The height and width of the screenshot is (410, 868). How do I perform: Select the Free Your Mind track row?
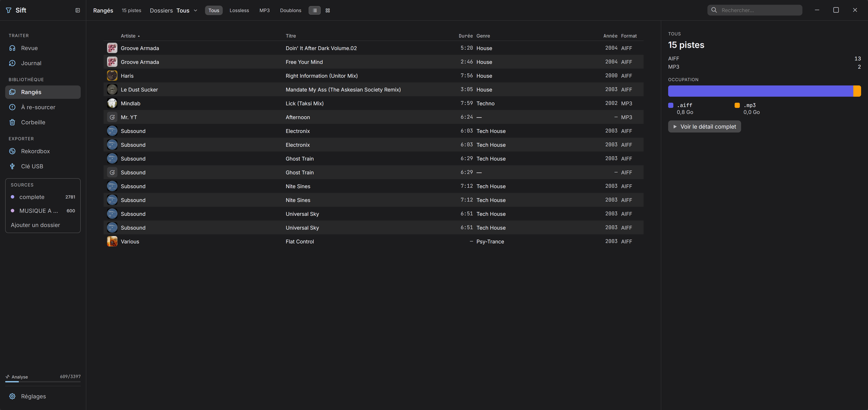coord(373,62)
